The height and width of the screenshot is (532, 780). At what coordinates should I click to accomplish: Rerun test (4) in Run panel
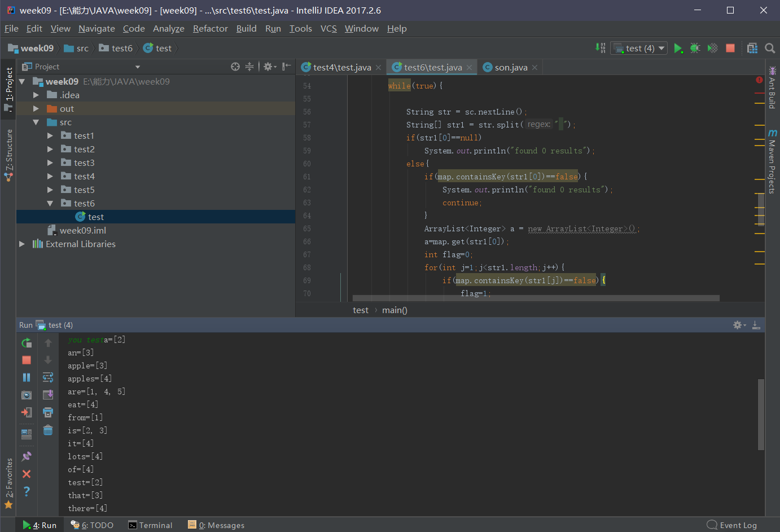tap(27, 342)
